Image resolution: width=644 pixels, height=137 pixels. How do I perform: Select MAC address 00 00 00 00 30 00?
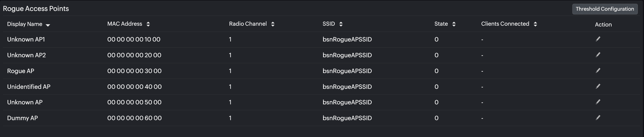134,71
